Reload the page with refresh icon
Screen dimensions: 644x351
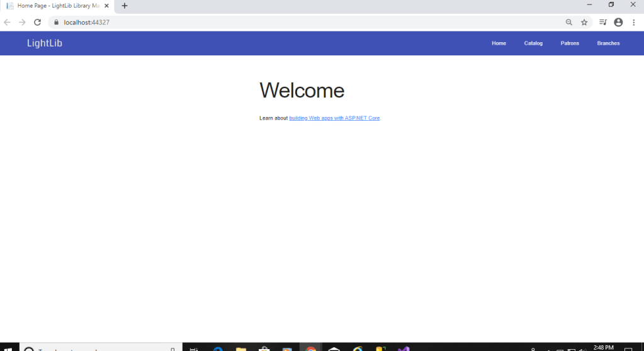(38, 22)
